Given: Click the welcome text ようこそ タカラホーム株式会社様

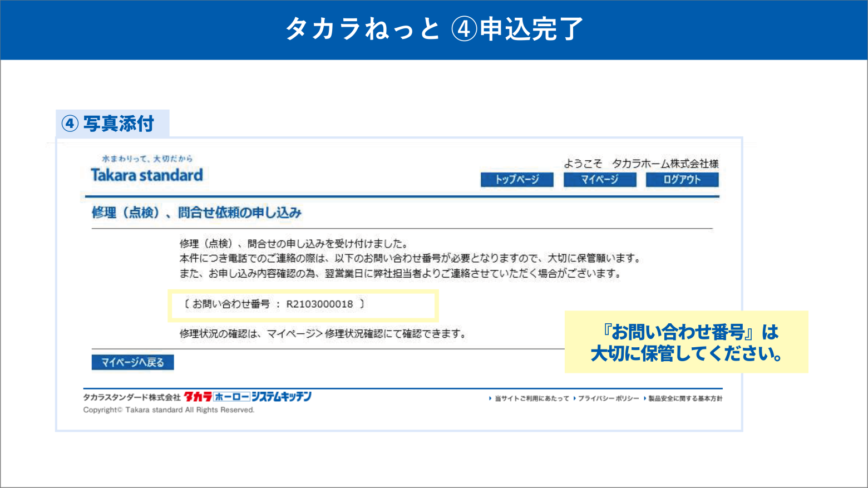Looking at the screenshot, I should [x=641, y=164].
